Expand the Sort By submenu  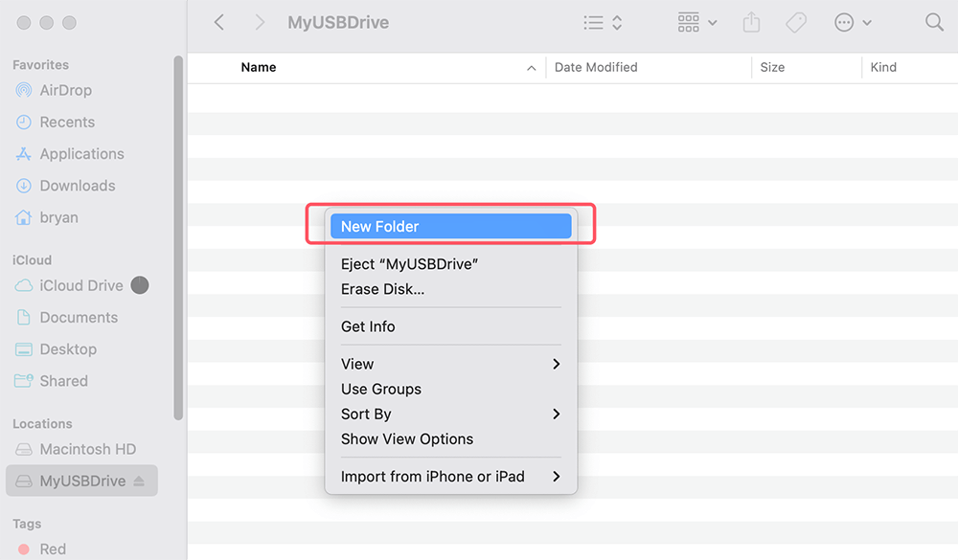pos(365,414)
